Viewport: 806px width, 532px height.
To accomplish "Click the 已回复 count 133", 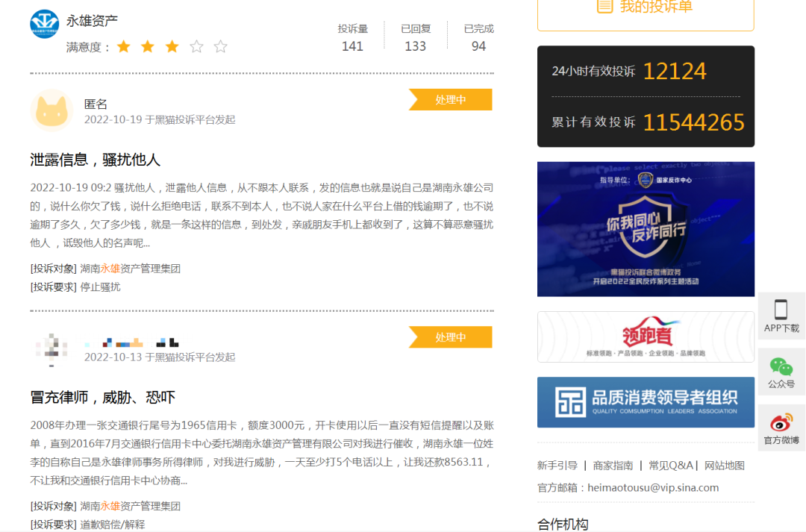I will [416, 46].
